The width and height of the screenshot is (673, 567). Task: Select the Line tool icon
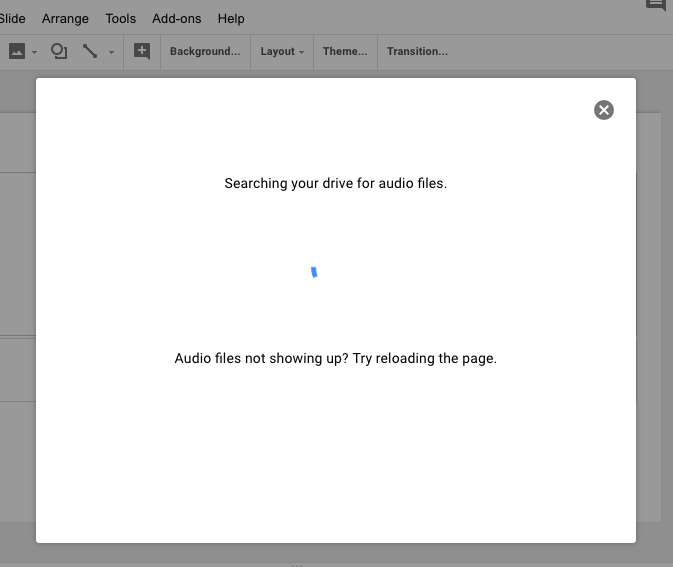[x=90, y=51]
